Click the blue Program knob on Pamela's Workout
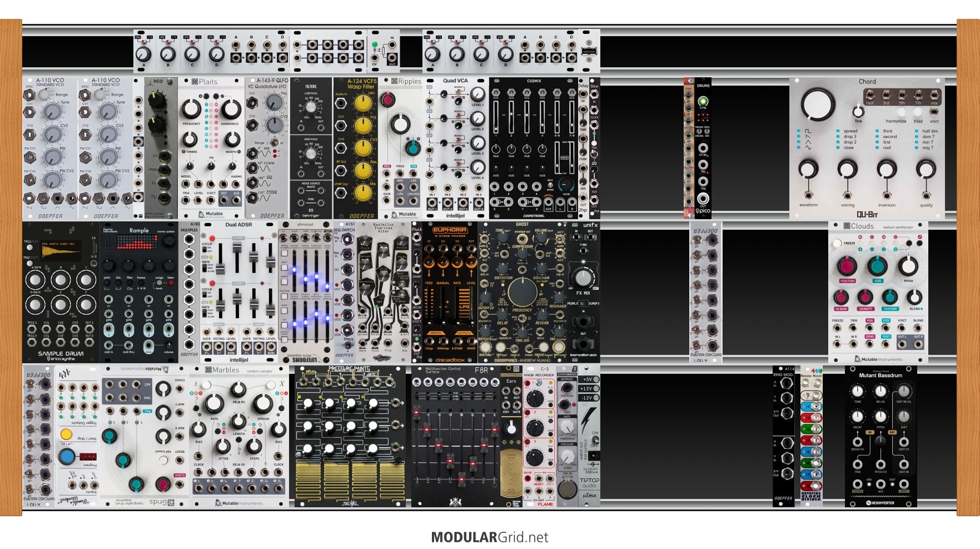980x549 pixels. [67, 456]
